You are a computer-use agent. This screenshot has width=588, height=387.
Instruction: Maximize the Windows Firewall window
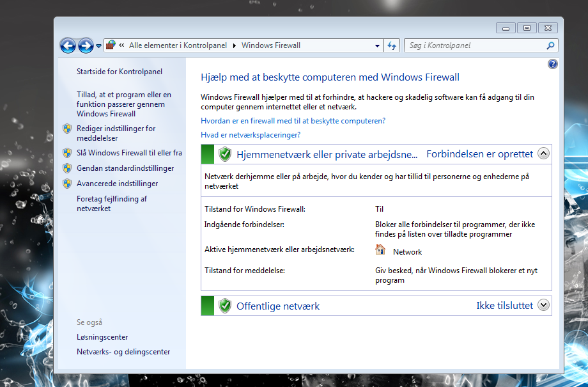point(527,28)
